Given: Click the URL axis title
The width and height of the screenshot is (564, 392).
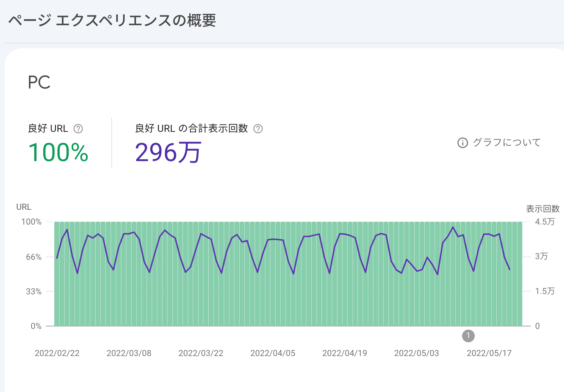Looking at the screenshot, I should tap(24, 207).
